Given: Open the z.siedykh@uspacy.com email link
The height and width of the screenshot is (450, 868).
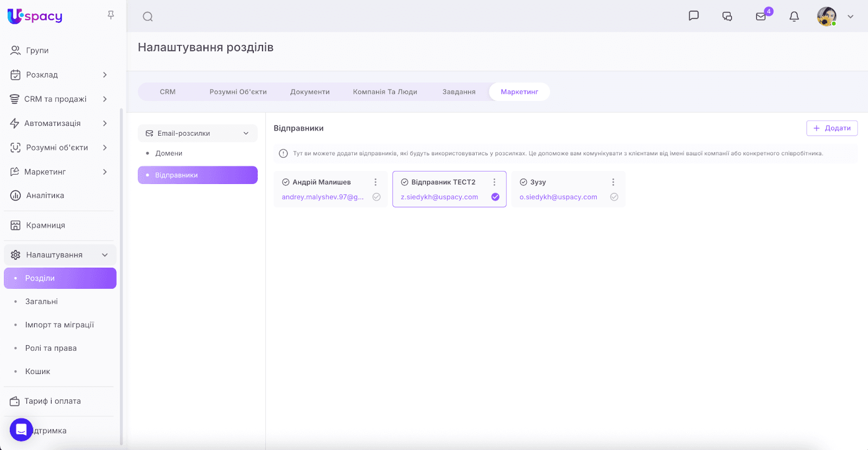Looking at the screenshot, I should coord(439,197).
